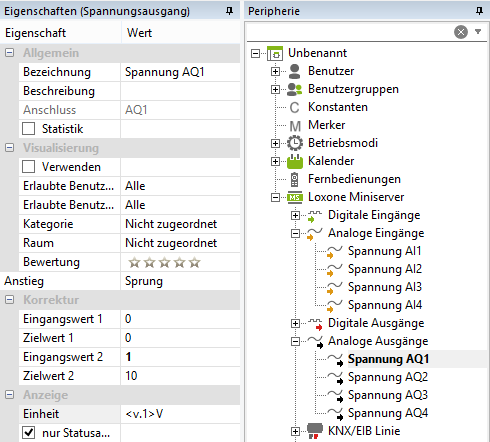Pin the Eigenschaften panel
Image resolution: width=490 pixels, height=442 pixels.
point(229,11)
